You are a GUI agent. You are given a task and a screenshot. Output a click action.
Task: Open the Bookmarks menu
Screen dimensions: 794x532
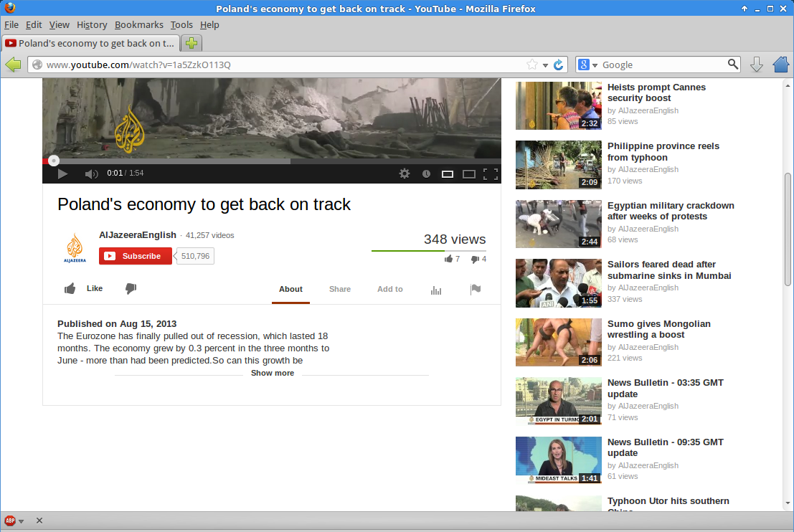pos(138,25)
